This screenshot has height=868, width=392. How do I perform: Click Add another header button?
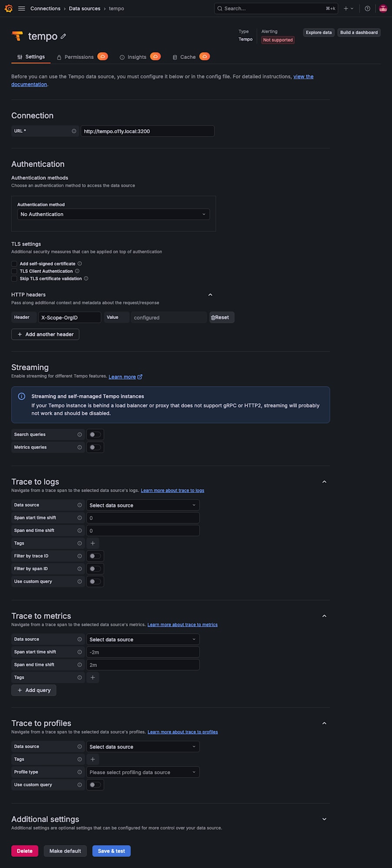(x=45, y=334)
